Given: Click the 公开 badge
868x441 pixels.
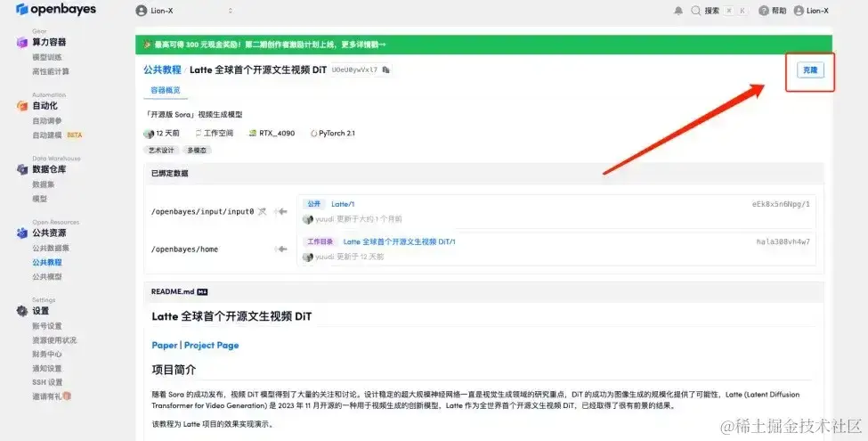Looking at the screenshot, I should tap(314, 204).
